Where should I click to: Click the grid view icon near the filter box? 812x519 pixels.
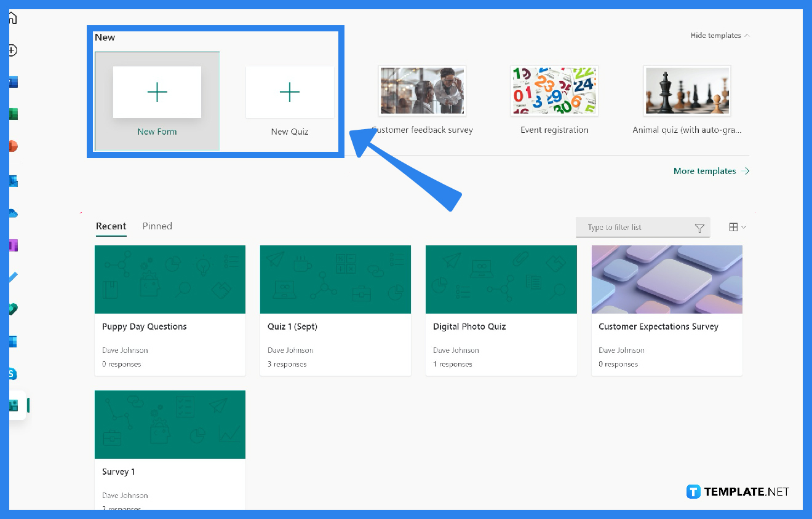733,227
